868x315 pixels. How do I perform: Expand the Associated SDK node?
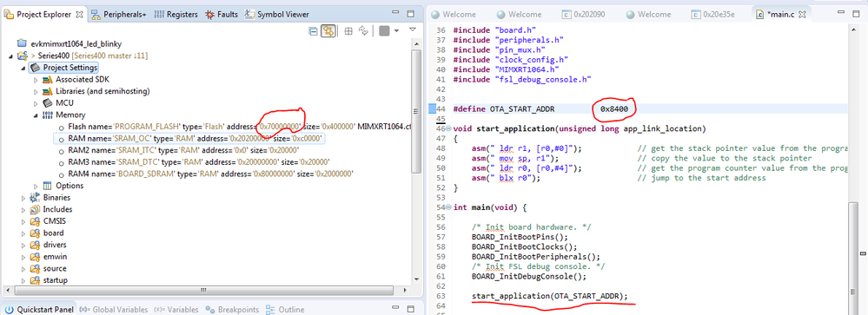[x=36, y=80]
